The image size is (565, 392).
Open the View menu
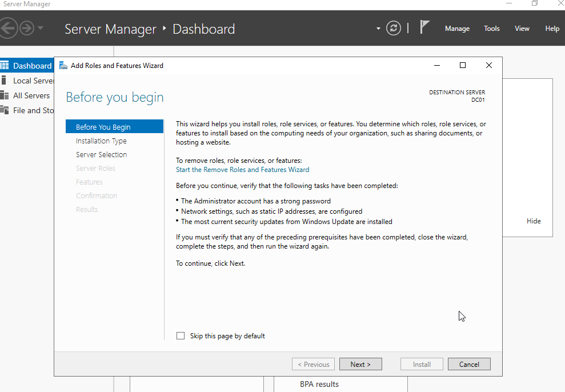point(522,29)
